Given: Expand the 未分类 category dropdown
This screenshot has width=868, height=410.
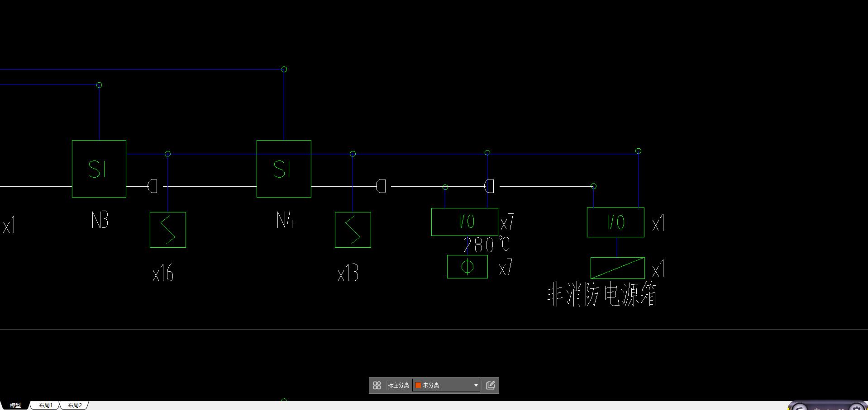Looking at the screenshot, I should [476, 385].
